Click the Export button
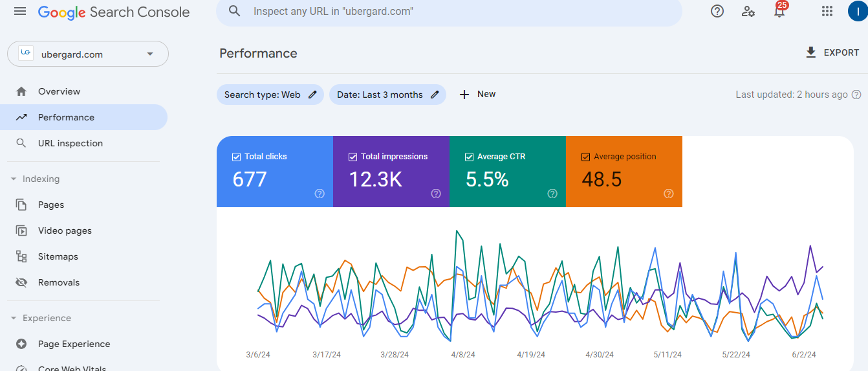868x371 pixels. [832, 52]
